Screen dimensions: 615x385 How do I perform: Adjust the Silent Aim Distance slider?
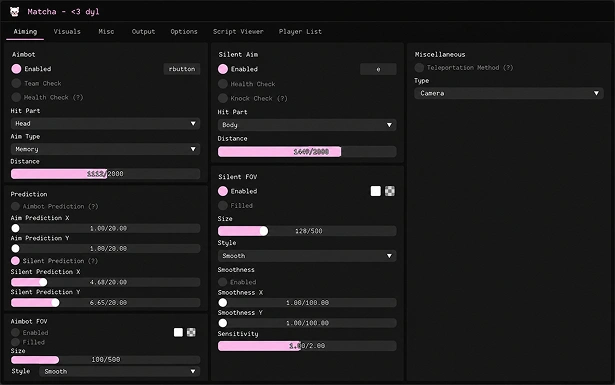pos(307,152)
